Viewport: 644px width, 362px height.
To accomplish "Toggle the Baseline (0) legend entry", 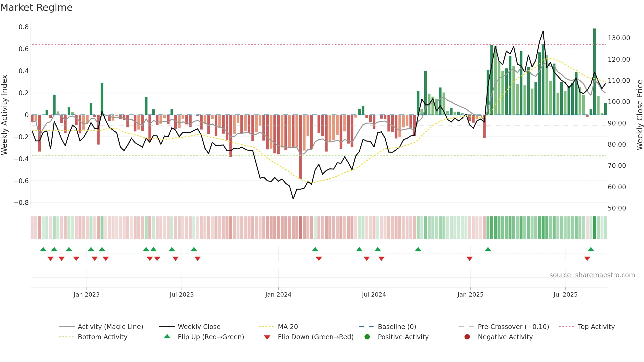I will 387,327.
